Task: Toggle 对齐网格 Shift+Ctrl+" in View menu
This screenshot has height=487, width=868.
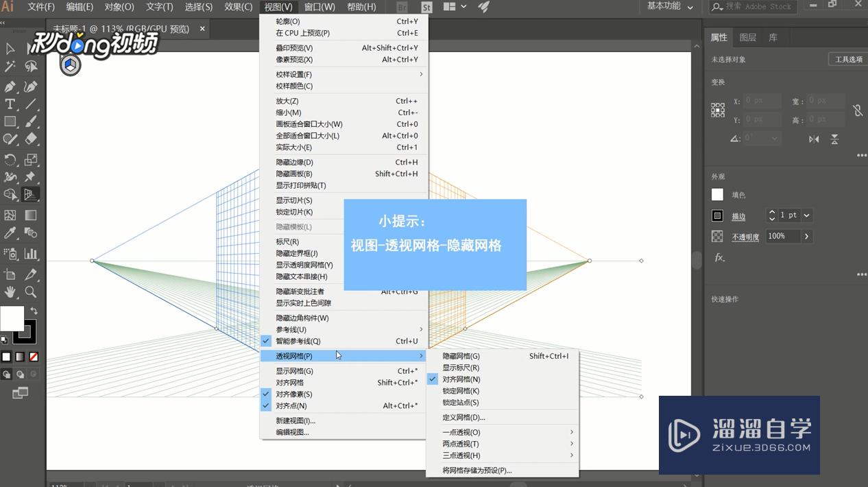Action: pos(343,383)
